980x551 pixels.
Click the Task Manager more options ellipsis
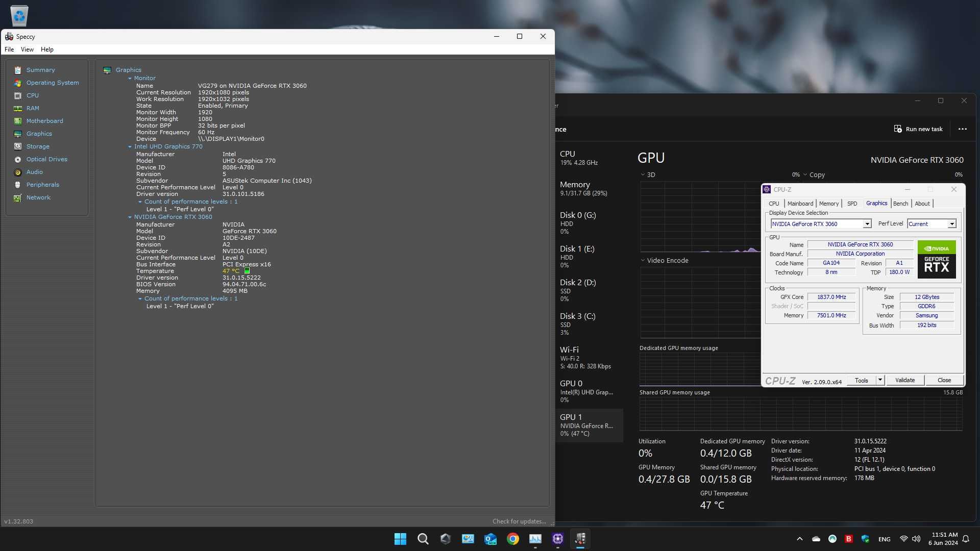pyautogui.click(x=963, y=129)
